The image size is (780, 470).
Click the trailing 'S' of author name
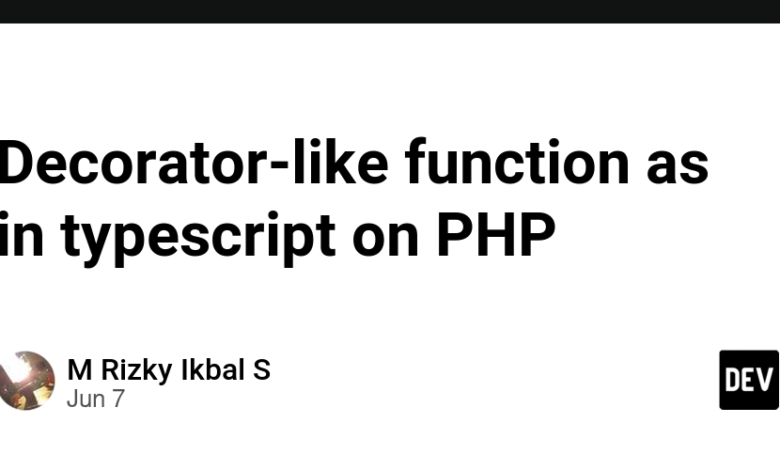(262, 370)
